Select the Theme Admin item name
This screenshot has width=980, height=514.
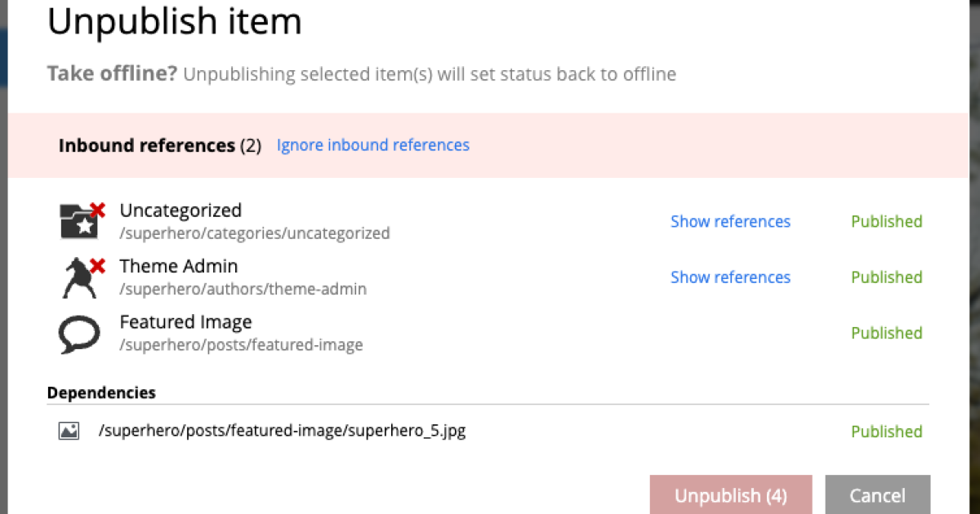[x=179, y=266]
